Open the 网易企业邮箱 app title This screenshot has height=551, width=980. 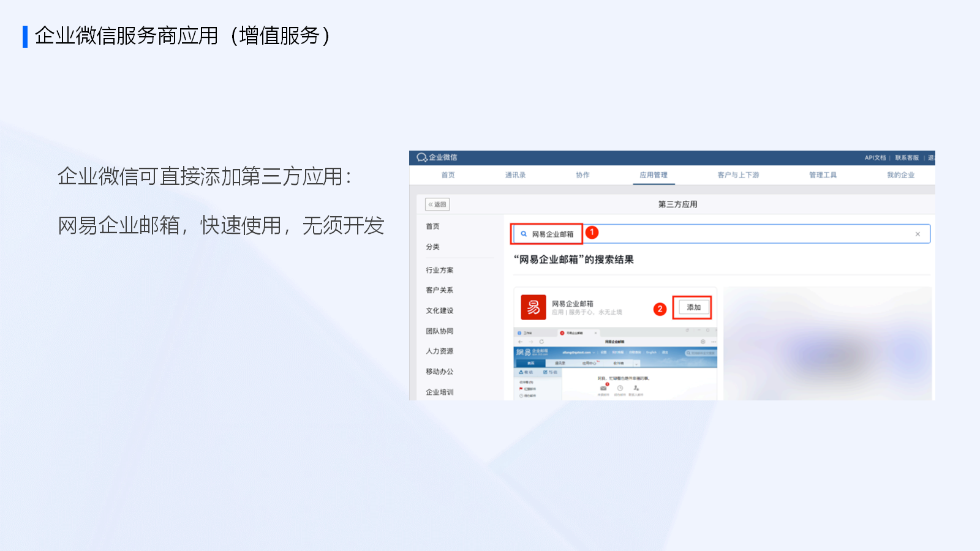pyautogui.click(x=573, y=304)
